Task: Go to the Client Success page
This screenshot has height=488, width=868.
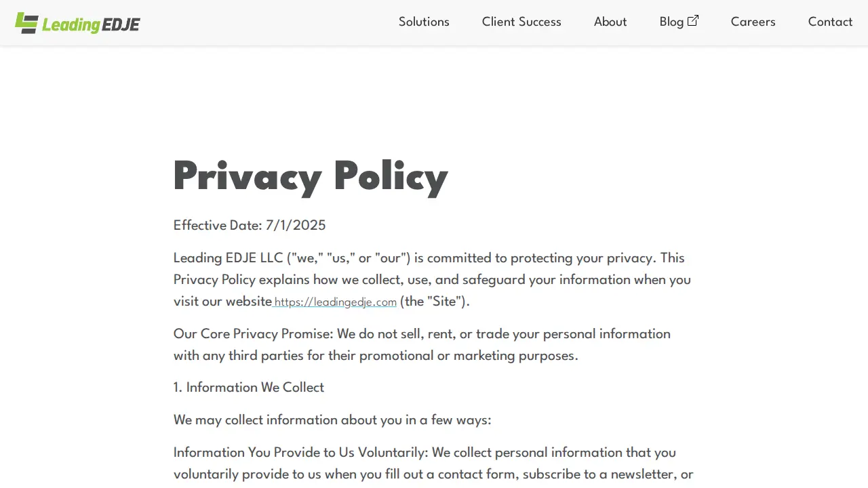Action: [x=521, y=22]
